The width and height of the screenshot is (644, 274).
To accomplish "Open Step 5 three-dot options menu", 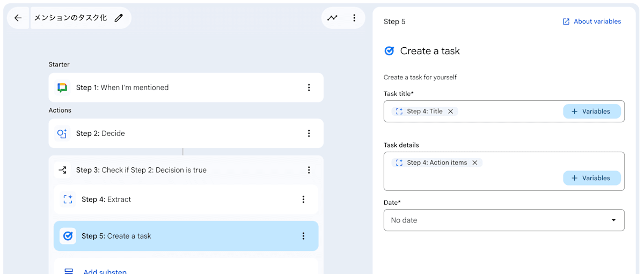I will 303,236.
